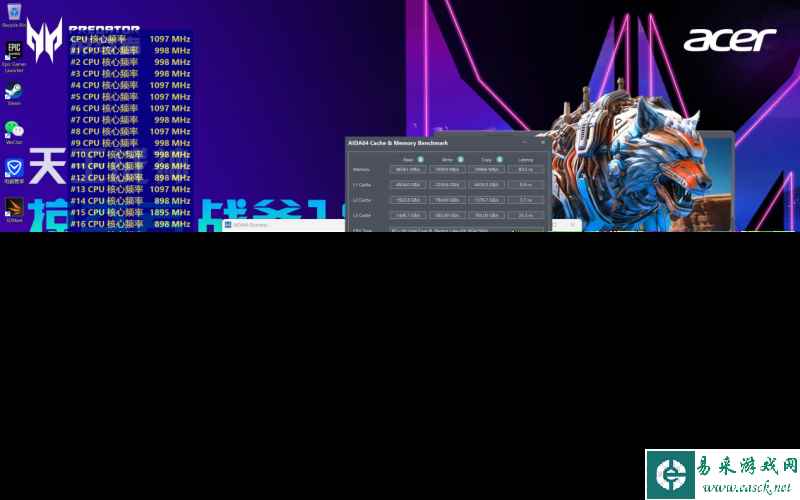
Task: Click the '#8 CPU 核心频率' overlay row
Action: pyautogui.click(x=130, y=131)
